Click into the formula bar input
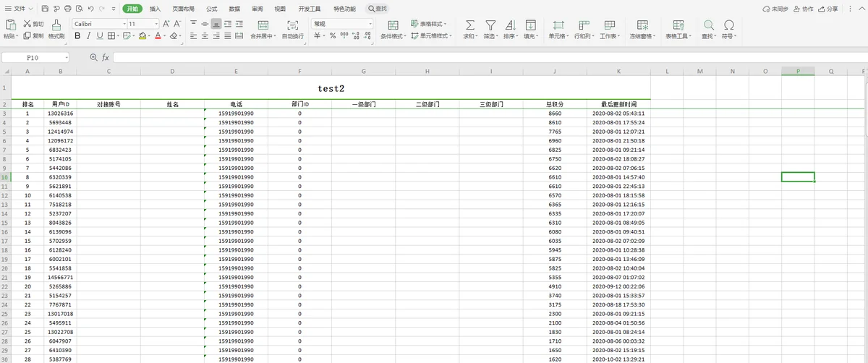Viewport: 868px width, 363px height. tap(489, 56)
